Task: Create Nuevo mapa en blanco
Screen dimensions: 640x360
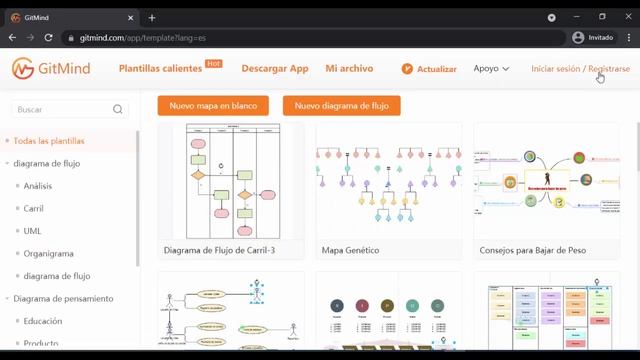Action: click(213, 106)
